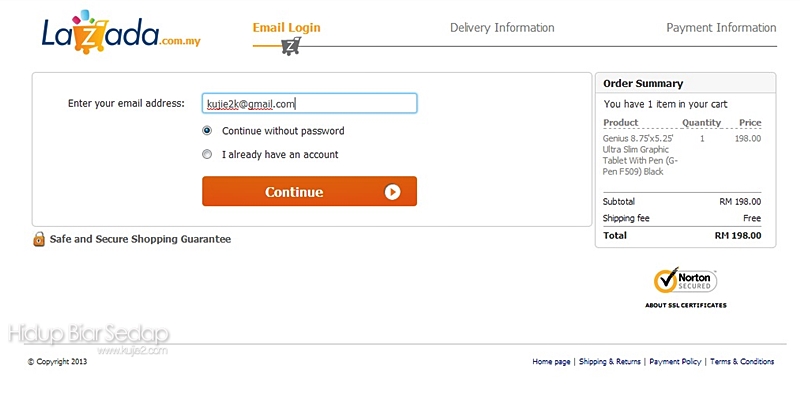Select Continue without password option
800x402 pixels.
[x=207, y=131]
